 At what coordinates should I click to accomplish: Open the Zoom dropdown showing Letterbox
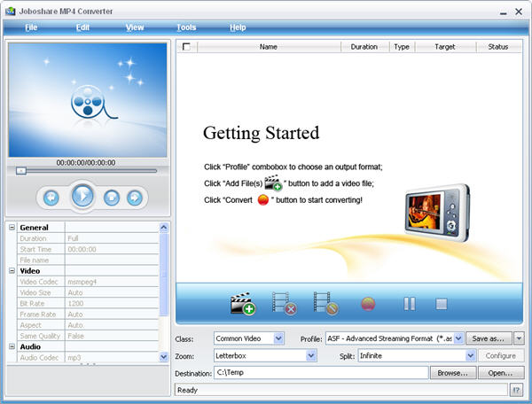(x=311, y=355)
